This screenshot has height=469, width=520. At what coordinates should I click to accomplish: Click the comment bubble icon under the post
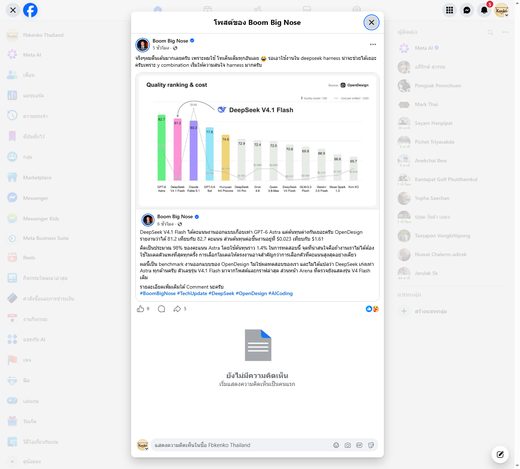pyautogui.click(x=161, y=309)
